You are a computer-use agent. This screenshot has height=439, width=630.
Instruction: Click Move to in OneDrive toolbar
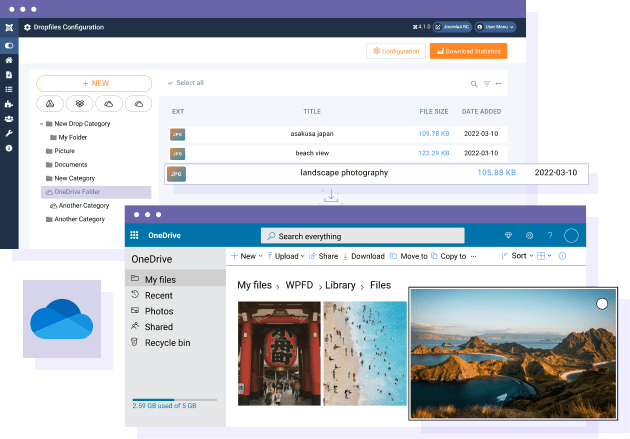tap(409, 256)
